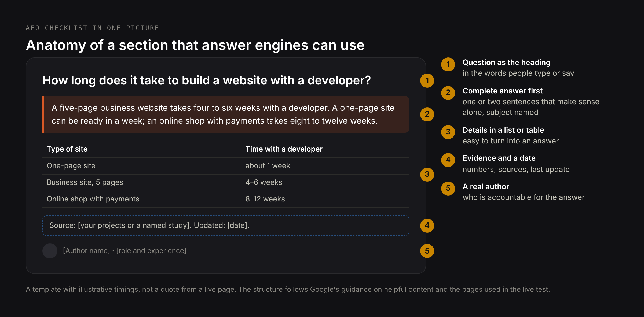Click the heading 'How long does it take to build a website with a developer?'

tap(207, 80)
